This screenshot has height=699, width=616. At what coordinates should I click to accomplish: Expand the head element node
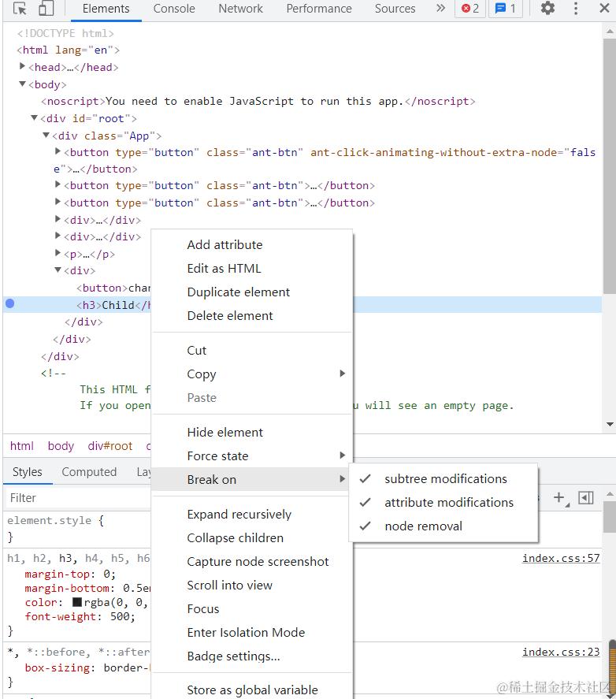[22, 66]
